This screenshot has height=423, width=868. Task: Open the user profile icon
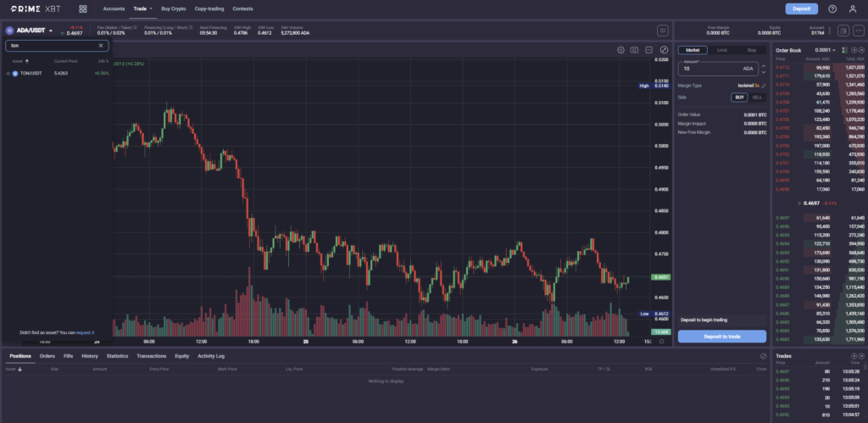coord(853,8)
